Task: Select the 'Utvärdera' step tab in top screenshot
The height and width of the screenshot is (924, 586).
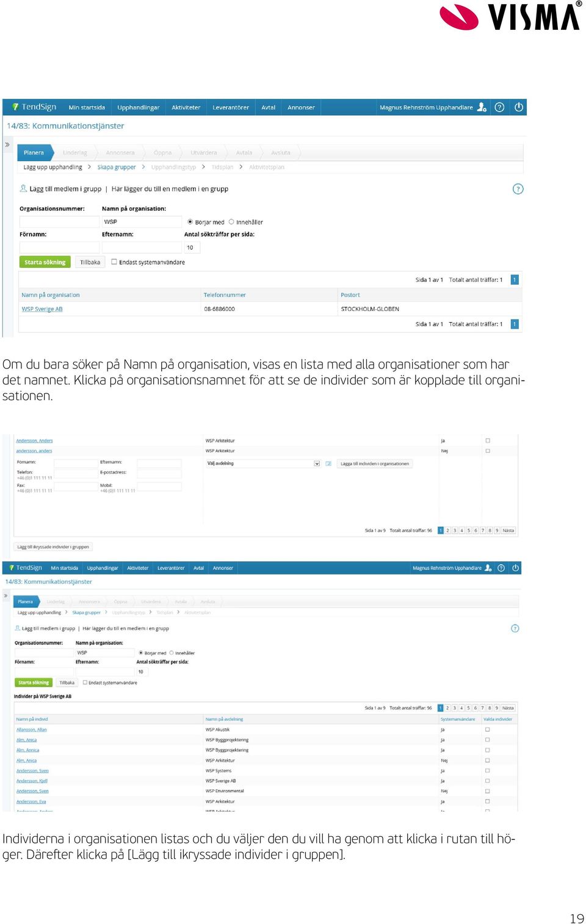Action: [x=203, y=152]
